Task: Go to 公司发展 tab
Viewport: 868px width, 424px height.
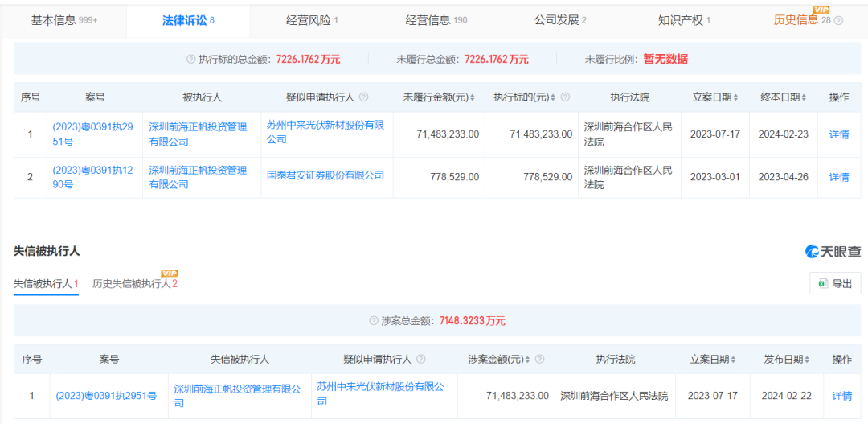Action: tap(560, 20)
